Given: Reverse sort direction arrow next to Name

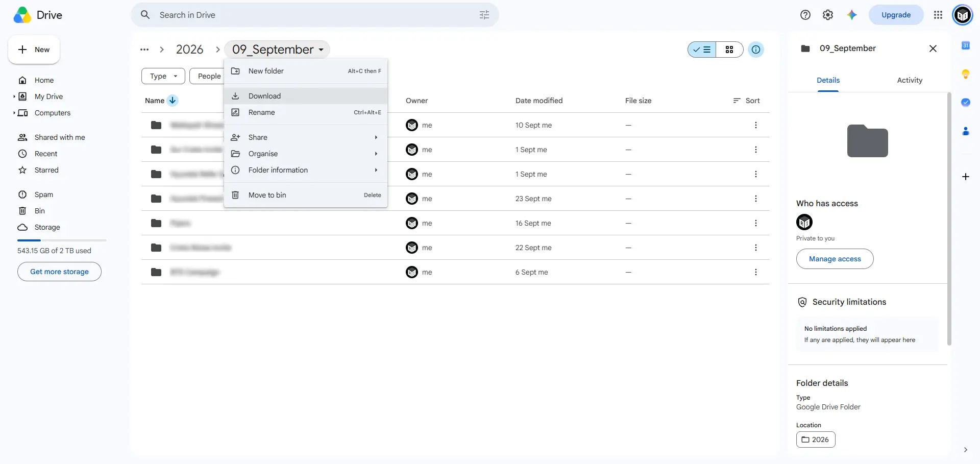Looking at the screenshot, I should pyautogui.click(x=173, y=100).
